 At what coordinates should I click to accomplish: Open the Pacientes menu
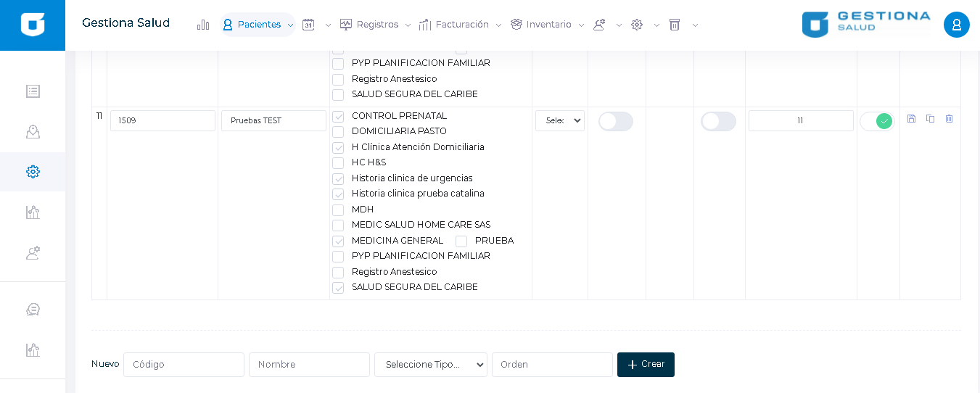258,25
